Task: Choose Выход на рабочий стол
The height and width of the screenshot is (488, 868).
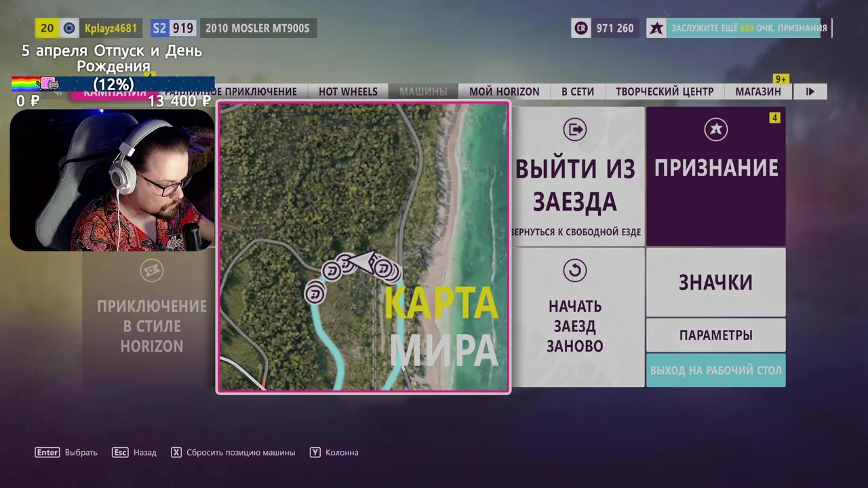Action: click(716, 371)
